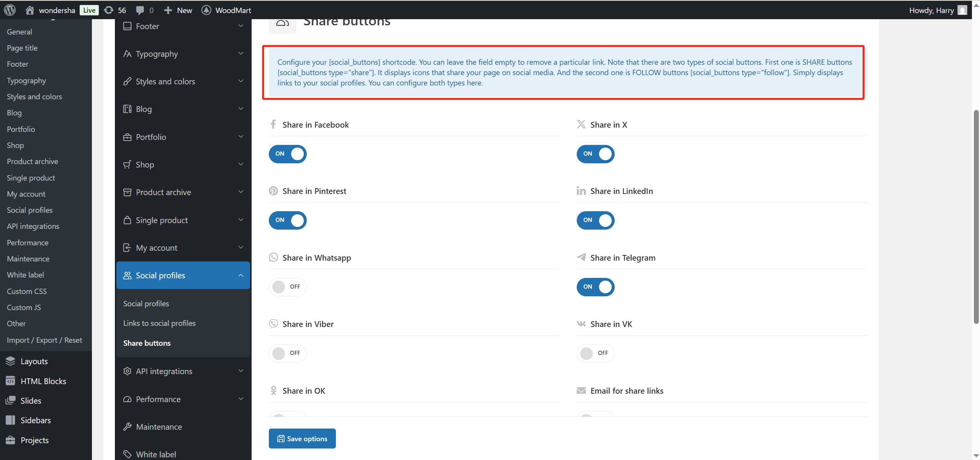Click the WoodMart logo icon in admin bar
Image resolution: width=980 pixels, height=460 pixels.
tap(206, 10)
